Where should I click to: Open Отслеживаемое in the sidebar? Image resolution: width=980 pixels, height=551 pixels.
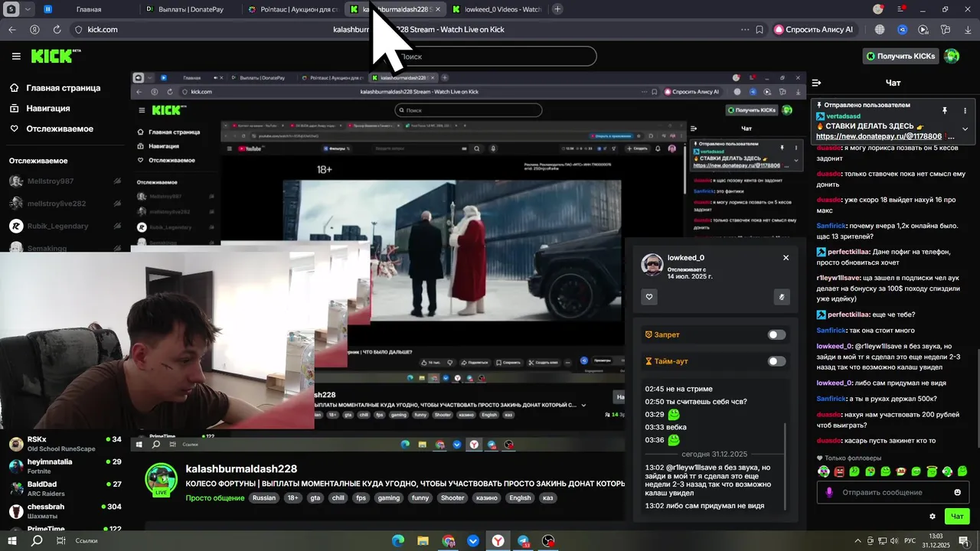(x=51, y=129)
